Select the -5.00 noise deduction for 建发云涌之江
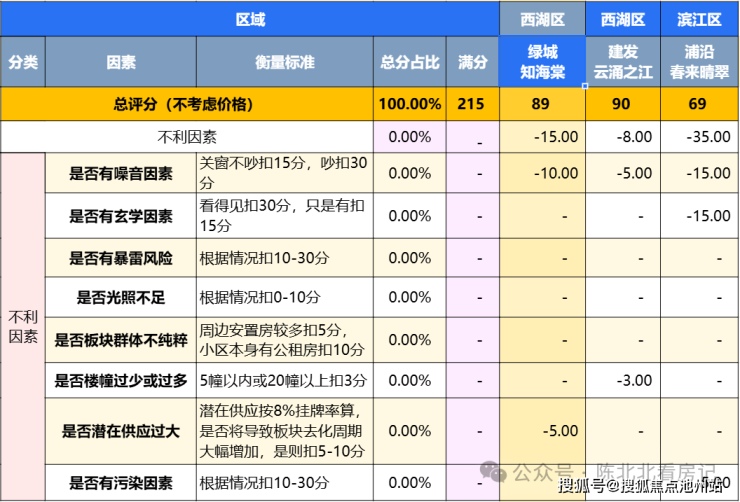This screenshot has height=502, width=740. click(623, 173)
